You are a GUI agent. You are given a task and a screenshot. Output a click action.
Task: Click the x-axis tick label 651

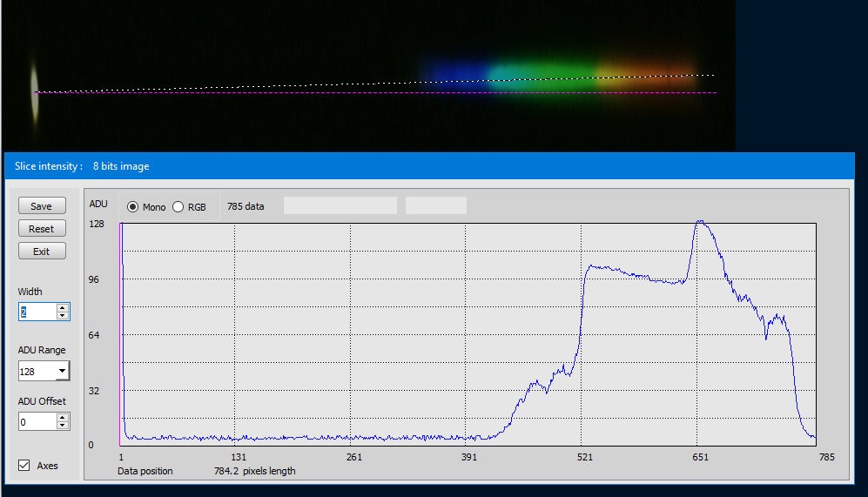click(700, 457)
